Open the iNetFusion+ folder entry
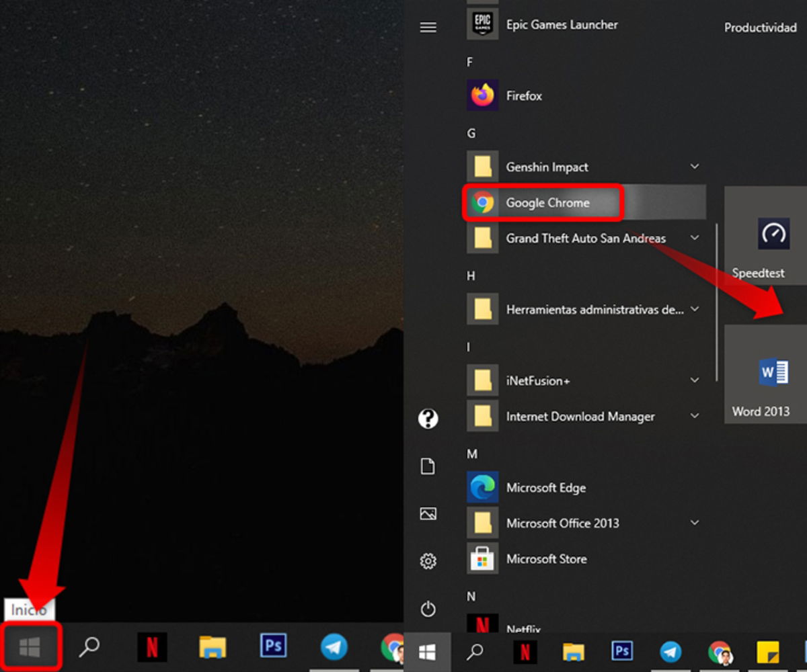Screen dimensions: 807x672 pyautogui.click(x=585, y=380)
